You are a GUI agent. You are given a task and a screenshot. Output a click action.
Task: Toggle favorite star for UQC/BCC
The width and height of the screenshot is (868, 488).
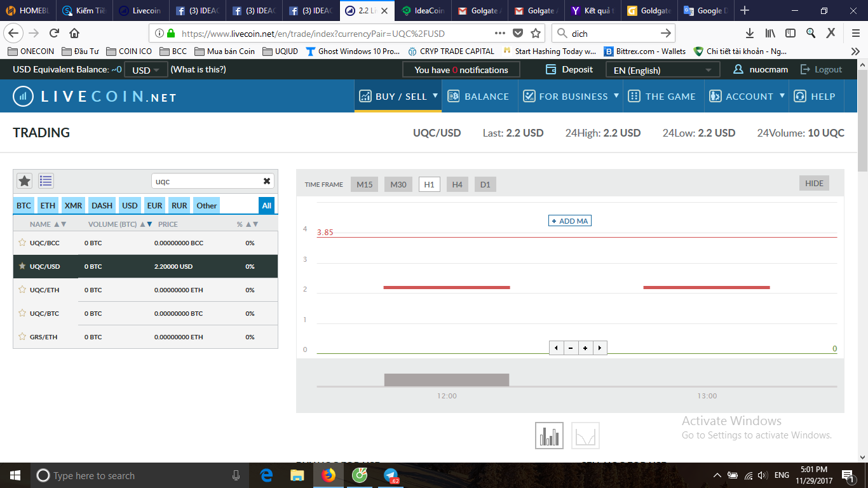[22, 243]
